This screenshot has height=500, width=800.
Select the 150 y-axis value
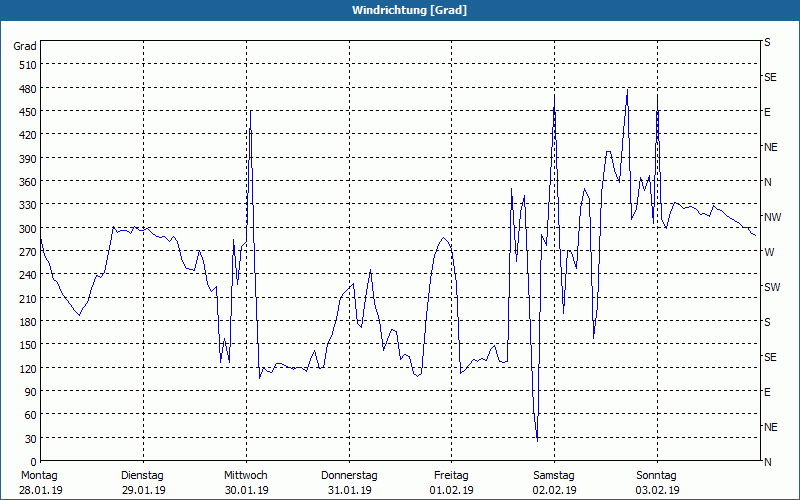pos(28,345)
